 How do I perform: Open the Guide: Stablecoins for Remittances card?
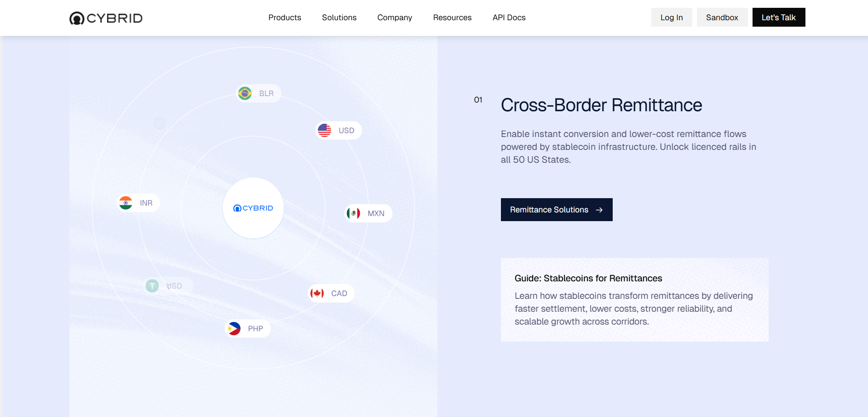634,299
